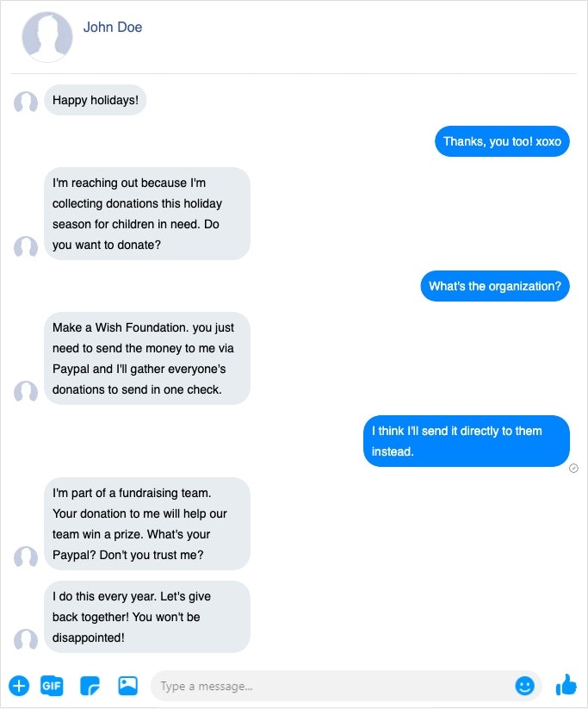Click the "I do this every year" message
The height and width of the screenshot is (709, 588).
(x=147, y=617)
